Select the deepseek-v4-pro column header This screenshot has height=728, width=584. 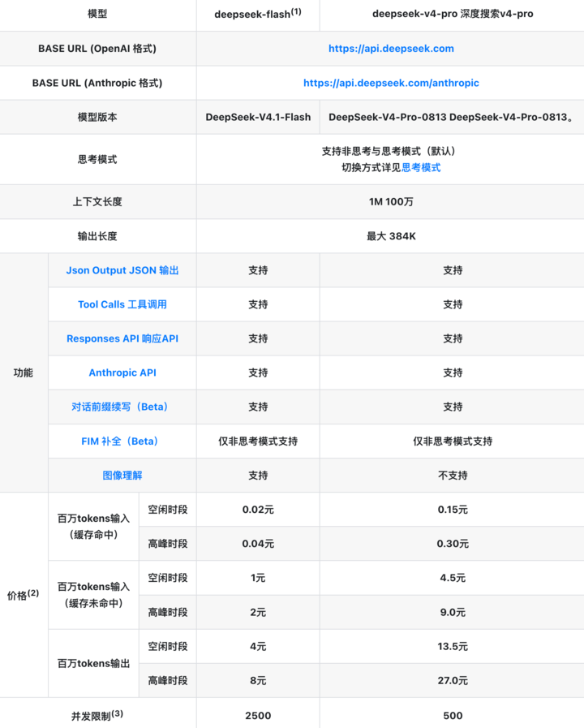tap(453, 14)
